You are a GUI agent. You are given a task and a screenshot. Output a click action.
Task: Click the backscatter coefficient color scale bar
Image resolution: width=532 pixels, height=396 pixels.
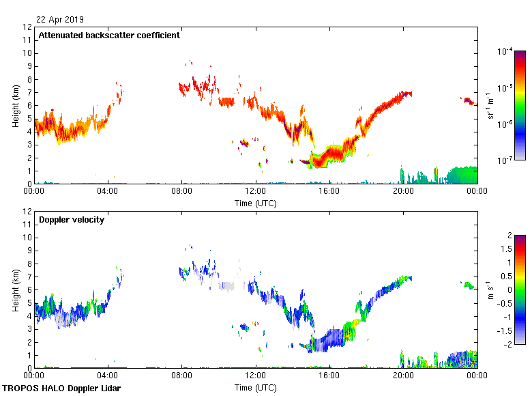(520, 105)
